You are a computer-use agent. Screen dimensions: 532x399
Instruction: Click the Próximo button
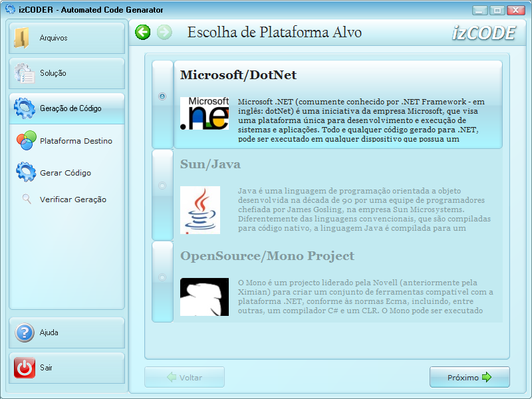[x=469, y=377]
